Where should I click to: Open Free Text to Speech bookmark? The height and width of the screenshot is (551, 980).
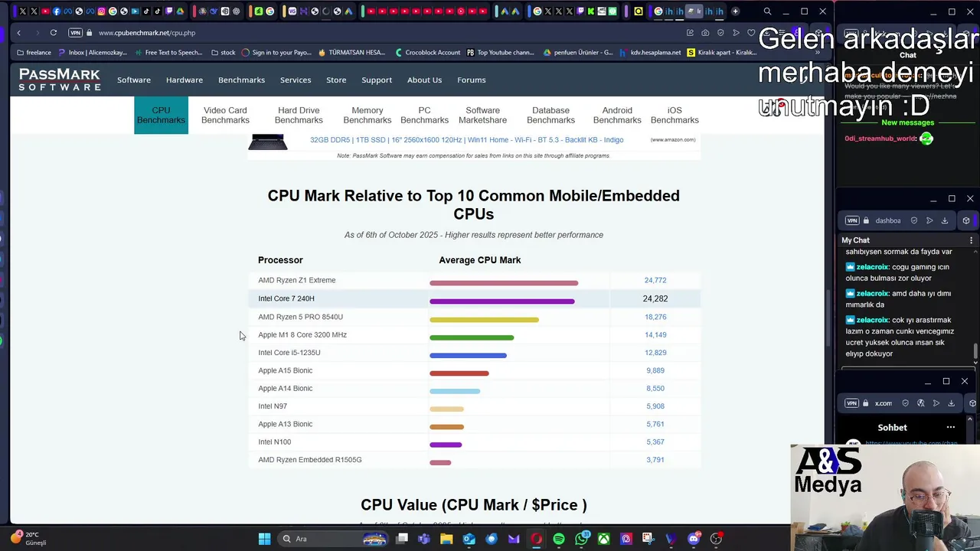(168, 53)
